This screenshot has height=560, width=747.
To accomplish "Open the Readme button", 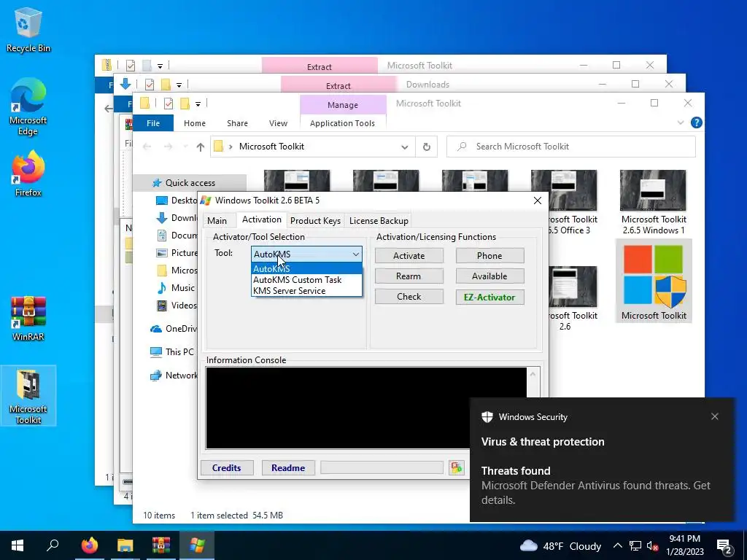I will click(287, 468).
